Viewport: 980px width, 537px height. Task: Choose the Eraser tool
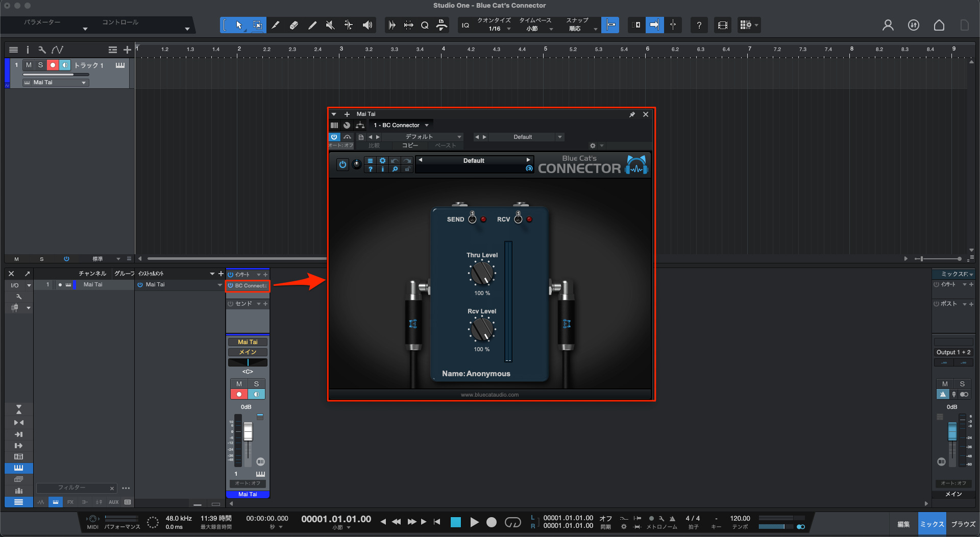coord(294,25)
